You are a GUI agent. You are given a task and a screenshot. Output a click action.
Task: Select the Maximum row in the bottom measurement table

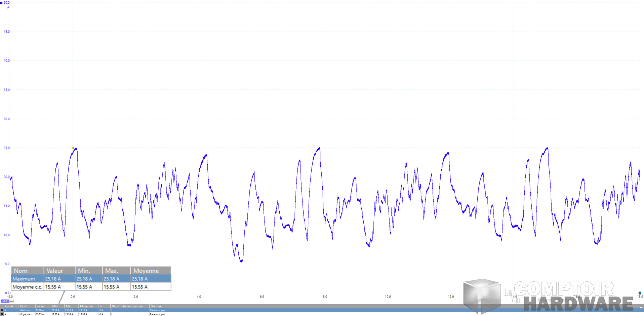coord(25,310)
